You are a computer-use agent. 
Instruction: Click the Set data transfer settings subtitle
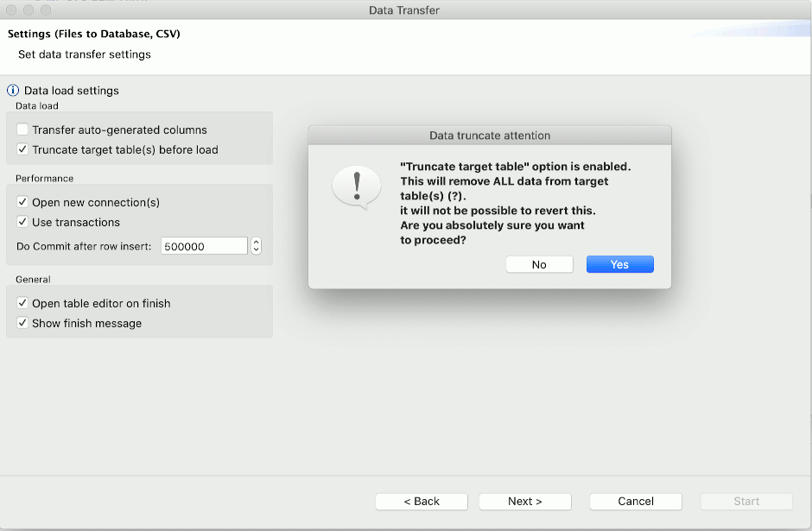point(85,54)
